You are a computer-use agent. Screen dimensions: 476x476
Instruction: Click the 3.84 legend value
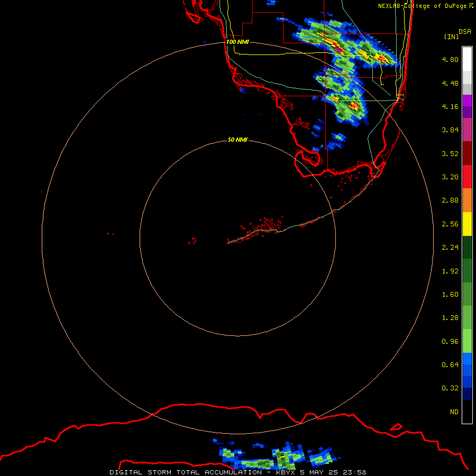(450, 130)
